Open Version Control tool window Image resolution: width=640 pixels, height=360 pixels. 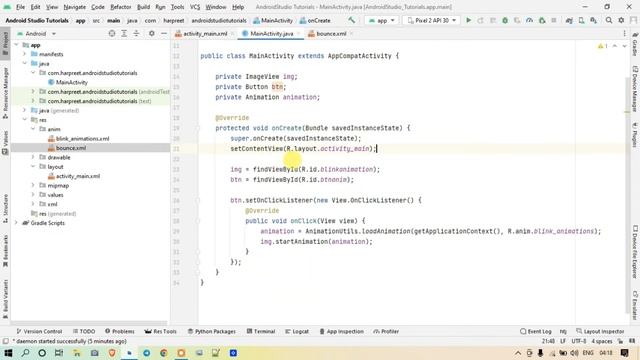pyautogui.click(x=39, y=331)
